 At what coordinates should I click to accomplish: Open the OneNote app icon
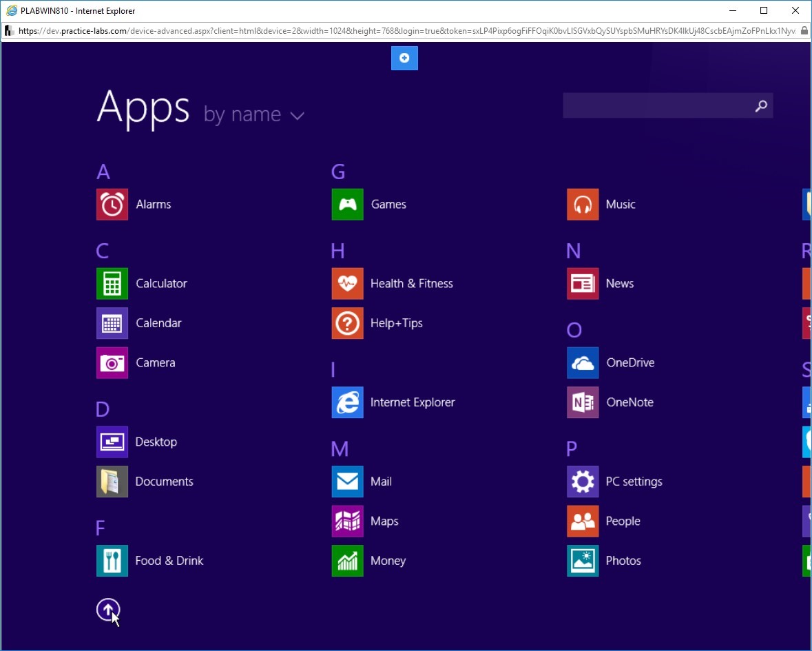[583, 402]
